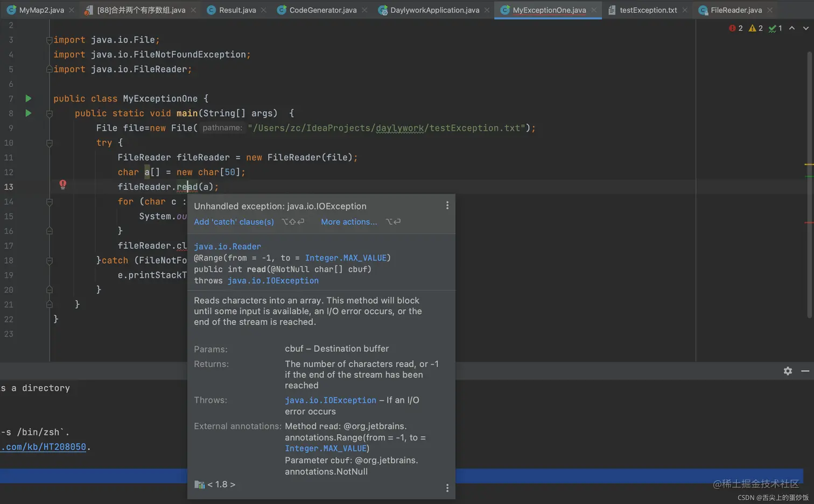Switch to the FileReader.java tab
Viewport: 814px width, 504px height.
click(x=736, y=10)
